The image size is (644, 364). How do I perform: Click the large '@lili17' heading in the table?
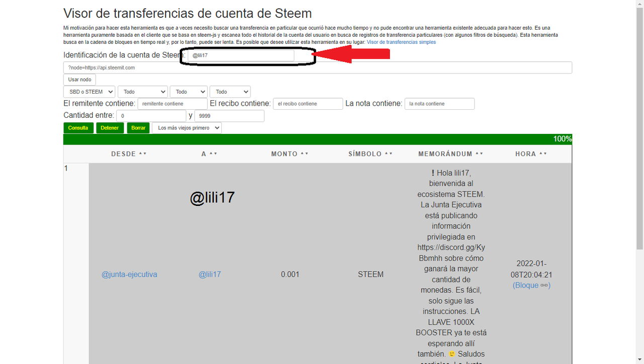coord(212,197)
